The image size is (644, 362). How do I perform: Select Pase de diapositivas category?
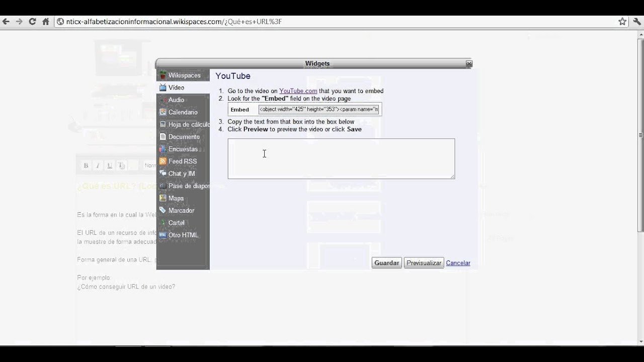coord(183,186)
